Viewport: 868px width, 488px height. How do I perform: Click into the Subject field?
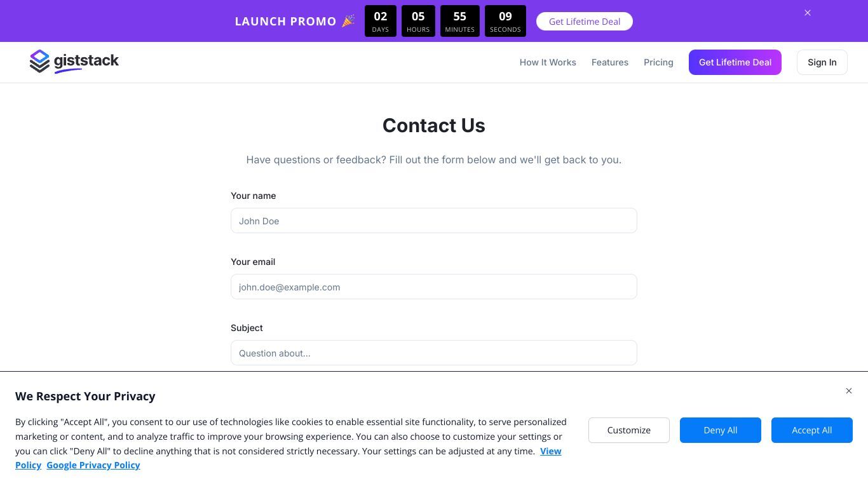(x=434, y=353)
